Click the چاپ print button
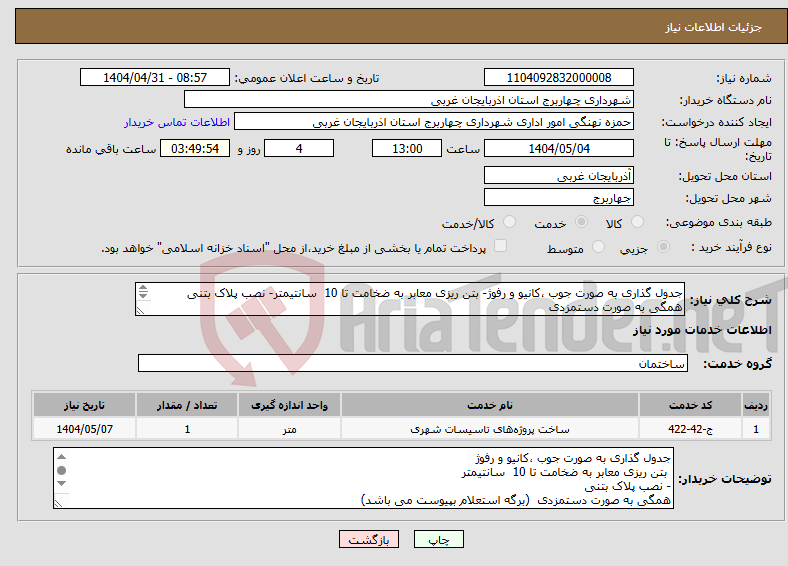 tap(439, 539)
